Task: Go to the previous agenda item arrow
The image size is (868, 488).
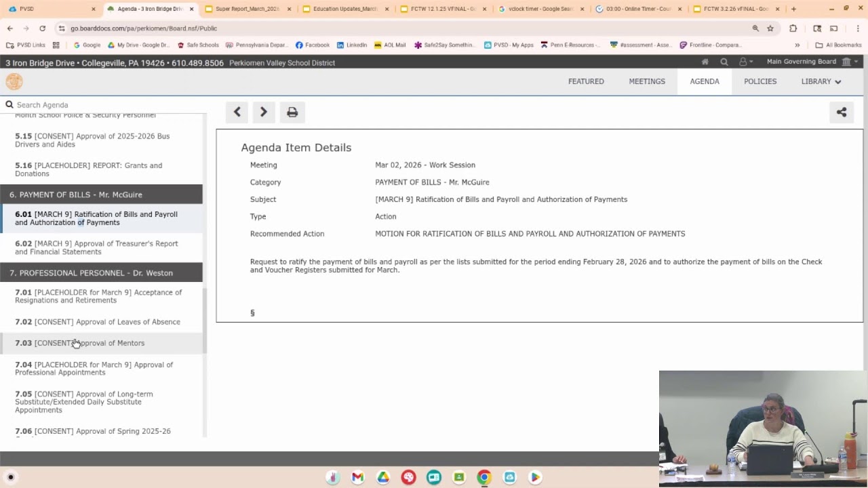Action: (237, 112)
